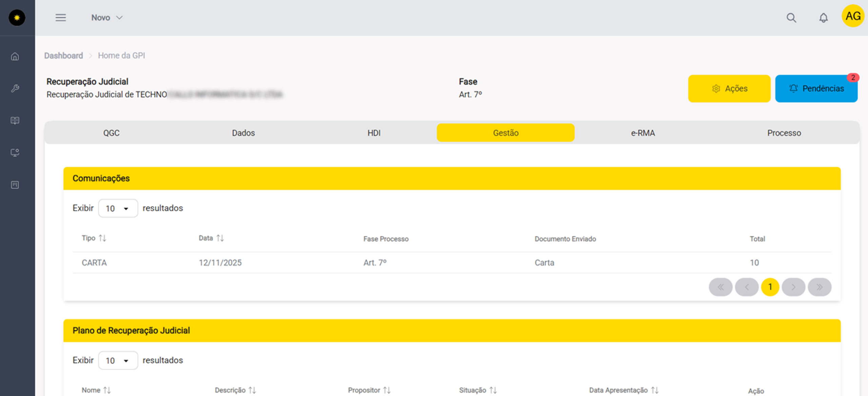Open search with magnifier icon
868x396 pixels.
[x=791, y=18]
